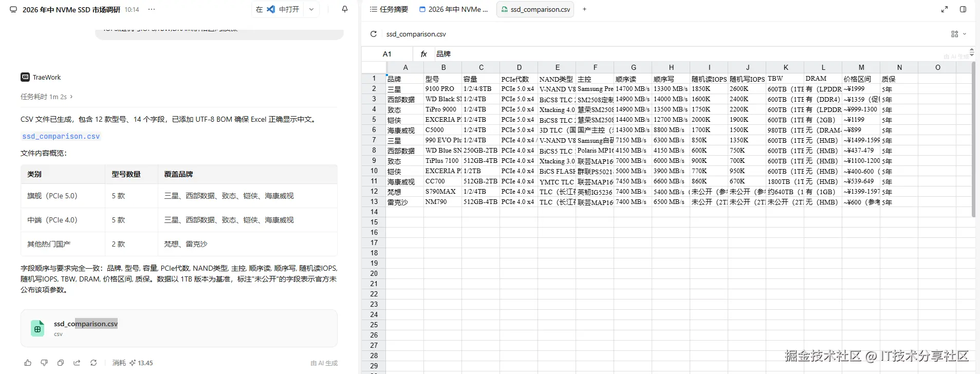Click the A1 cell name box
Screen dimensions: 980x374
coord(387,54)
